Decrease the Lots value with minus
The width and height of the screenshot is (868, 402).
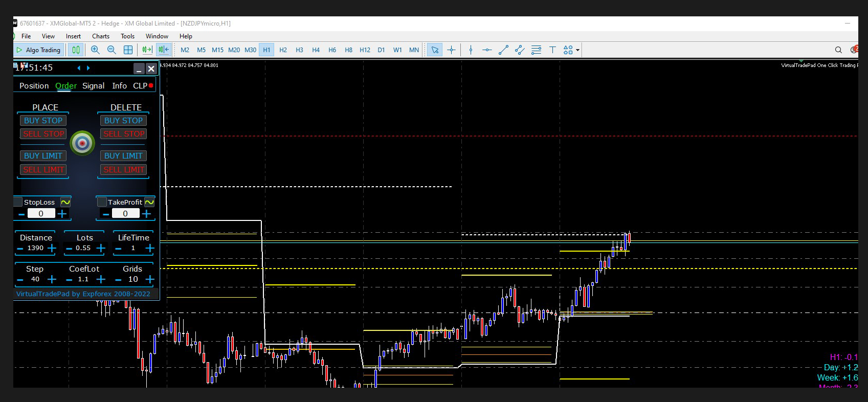pos(69,249)
